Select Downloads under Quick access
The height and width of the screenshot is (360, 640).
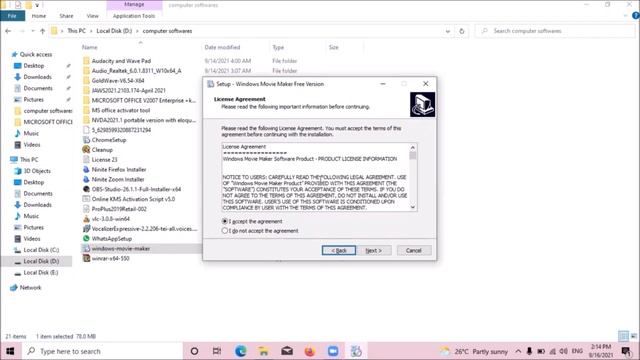pos(37,77)
